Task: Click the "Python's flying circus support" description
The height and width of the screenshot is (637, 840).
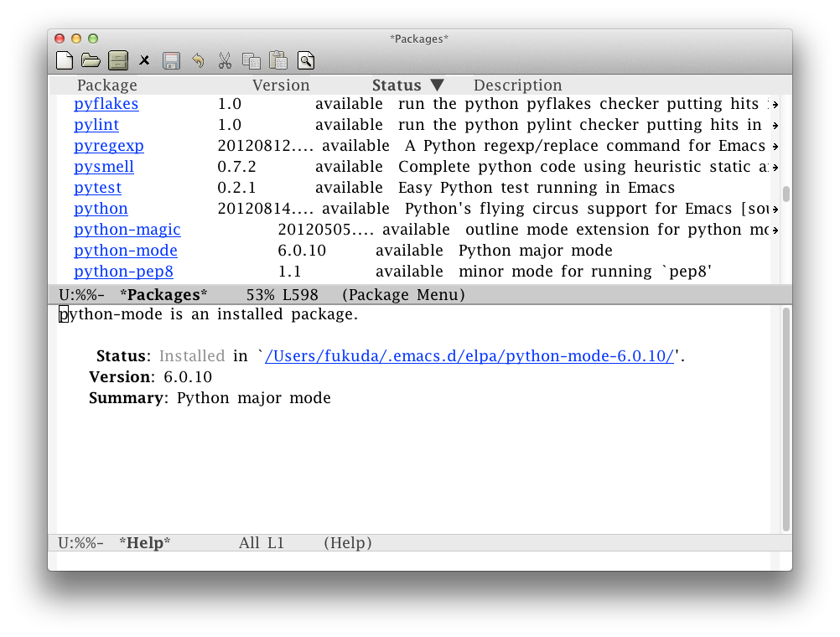Action: [x=589, y=209]
